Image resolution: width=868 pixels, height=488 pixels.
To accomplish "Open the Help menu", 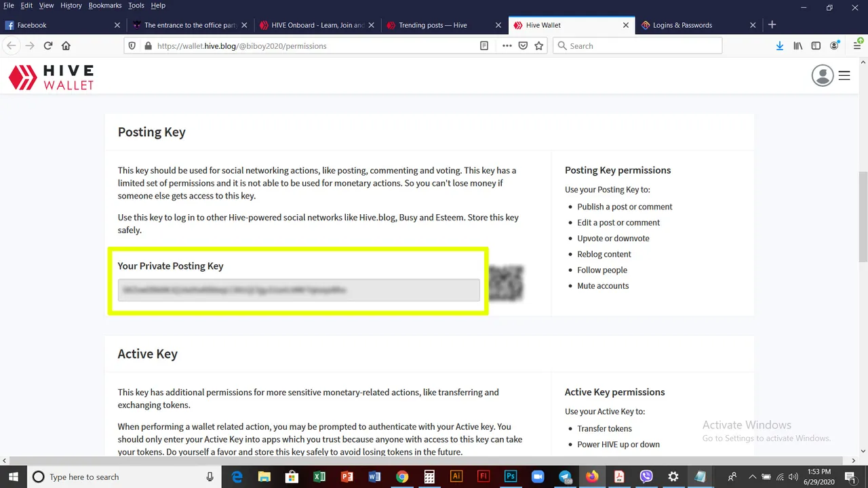I will 158,5.
